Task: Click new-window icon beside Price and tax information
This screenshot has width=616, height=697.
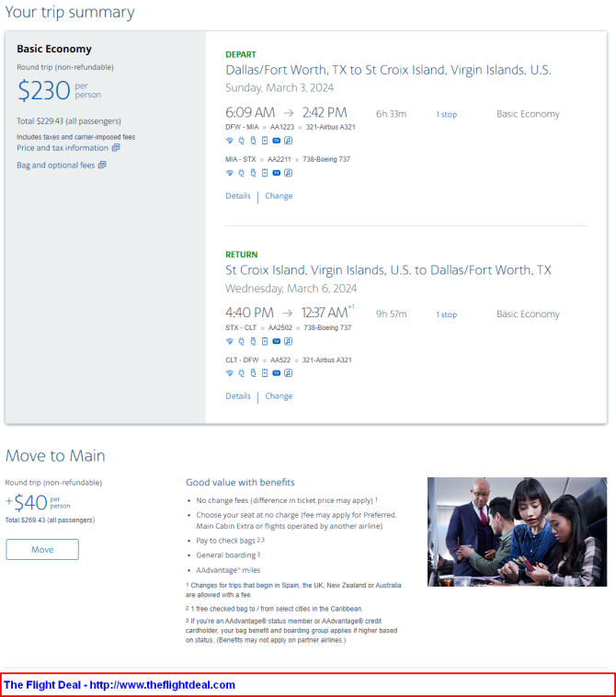Action: click(x=116, y=148)
